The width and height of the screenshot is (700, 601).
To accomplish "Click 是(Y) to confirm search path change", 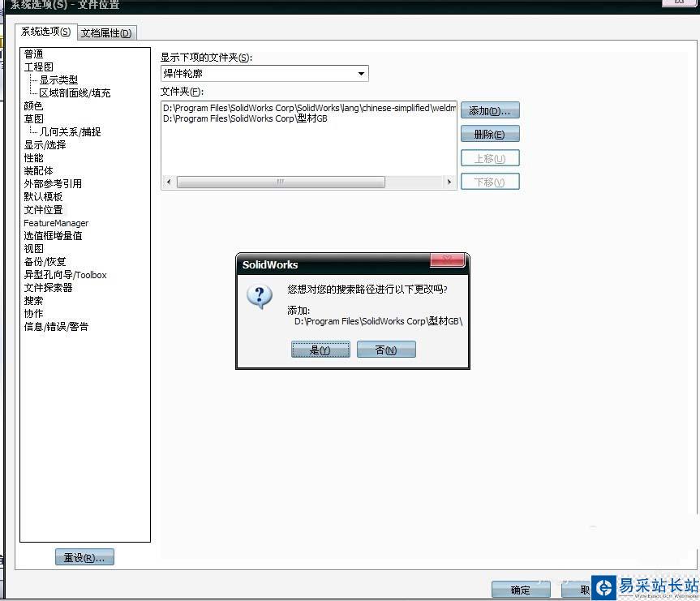I will click(x=320, y=350).
